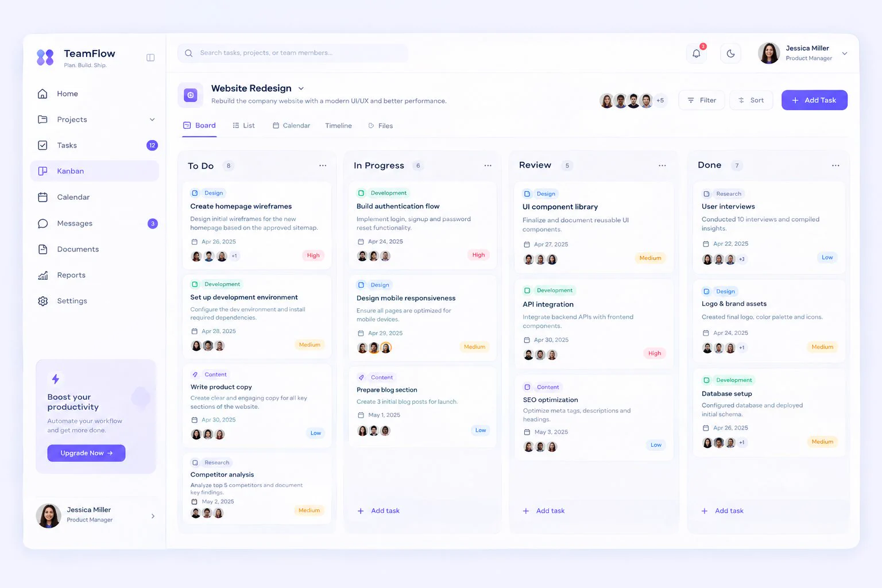The width and height of the screenshot is (882, 588).
Task: Open the Filter options
Action: point(702,100)
